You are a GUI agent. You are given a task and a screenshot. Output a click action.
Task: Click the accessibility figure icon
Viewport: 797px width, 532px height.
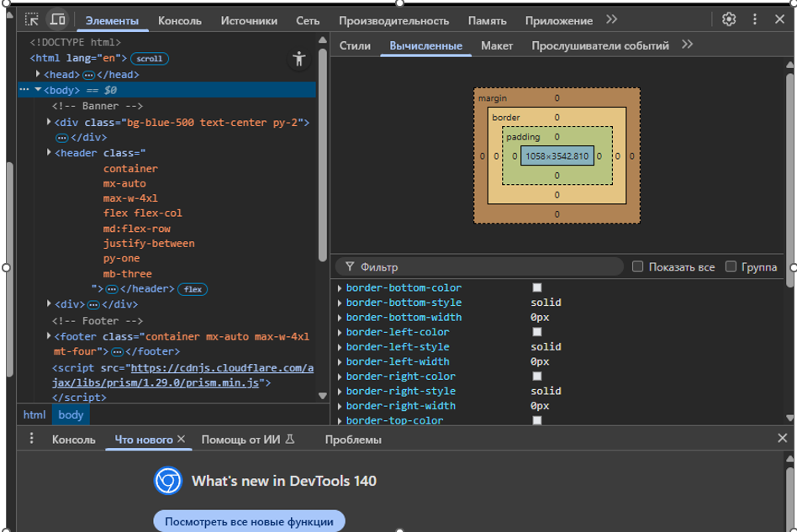pos(298,59)
